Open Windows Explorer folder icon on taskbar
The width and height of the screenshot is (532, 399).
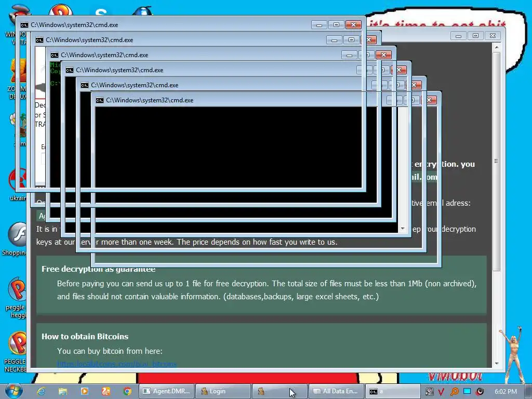tap(63, 391)
